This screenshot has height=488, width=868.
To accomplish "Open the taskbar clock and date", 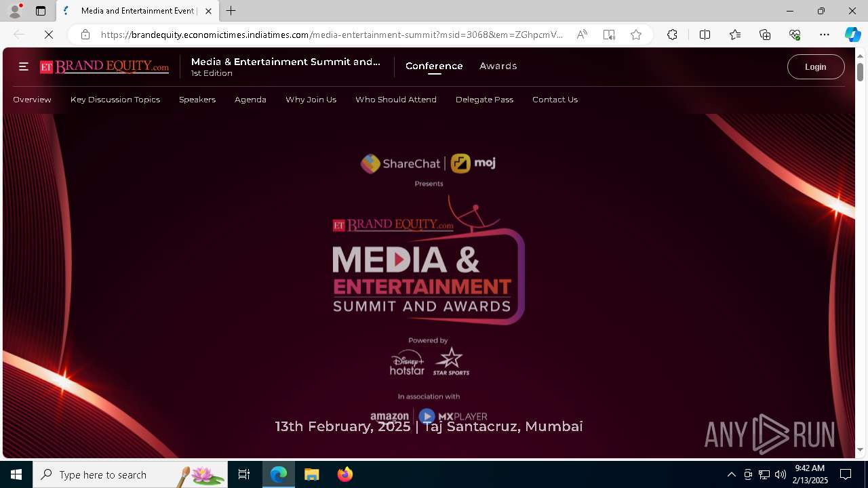I will tap(811, 474).
